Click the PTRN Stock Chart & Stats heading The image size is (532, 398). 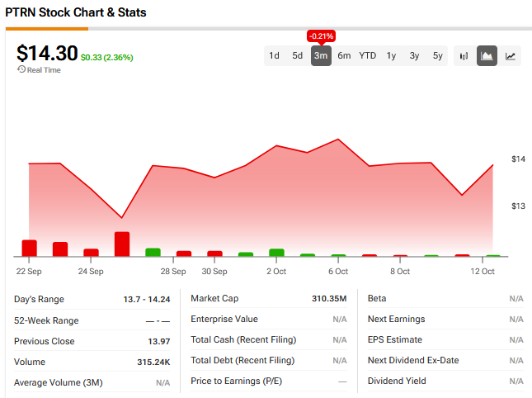(x=76, y=13)
